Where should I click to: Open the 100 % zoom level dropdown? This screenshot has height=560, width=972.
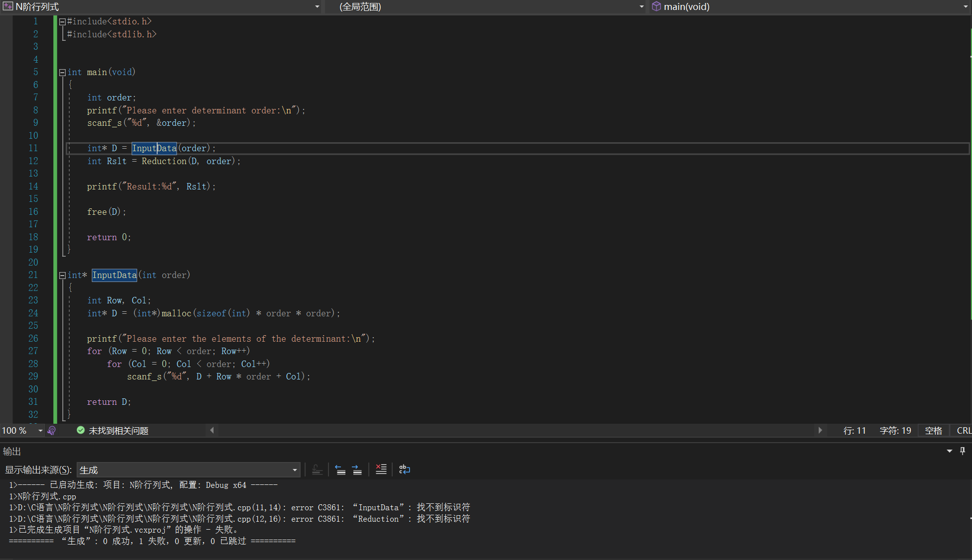[40, 431]
